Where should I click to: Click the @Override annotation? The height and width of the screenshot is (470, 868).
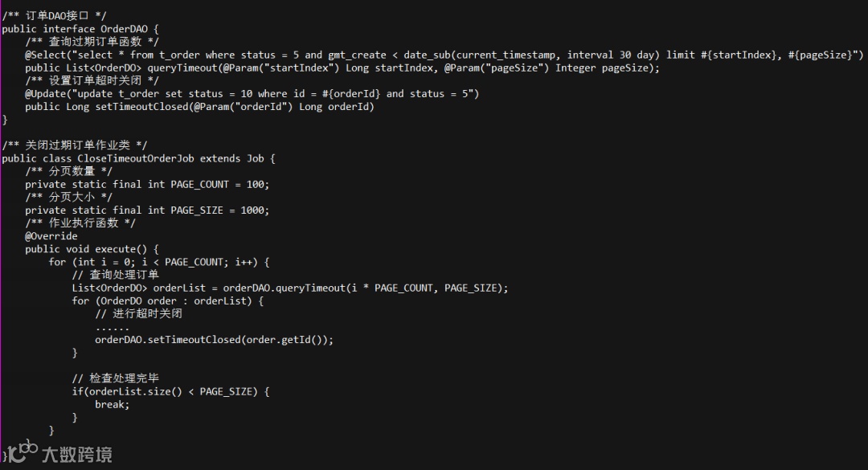coord(51,236)
